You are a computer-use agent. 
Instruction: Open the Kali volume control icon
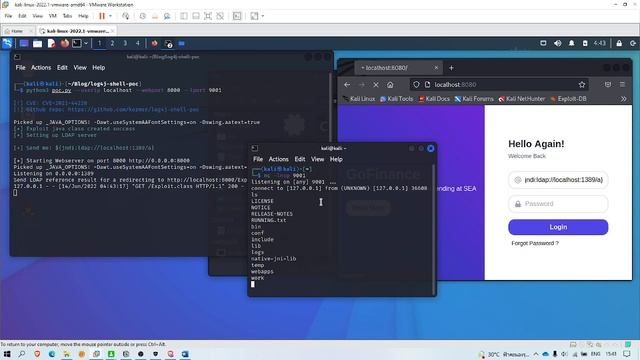(x=558, y=43)
